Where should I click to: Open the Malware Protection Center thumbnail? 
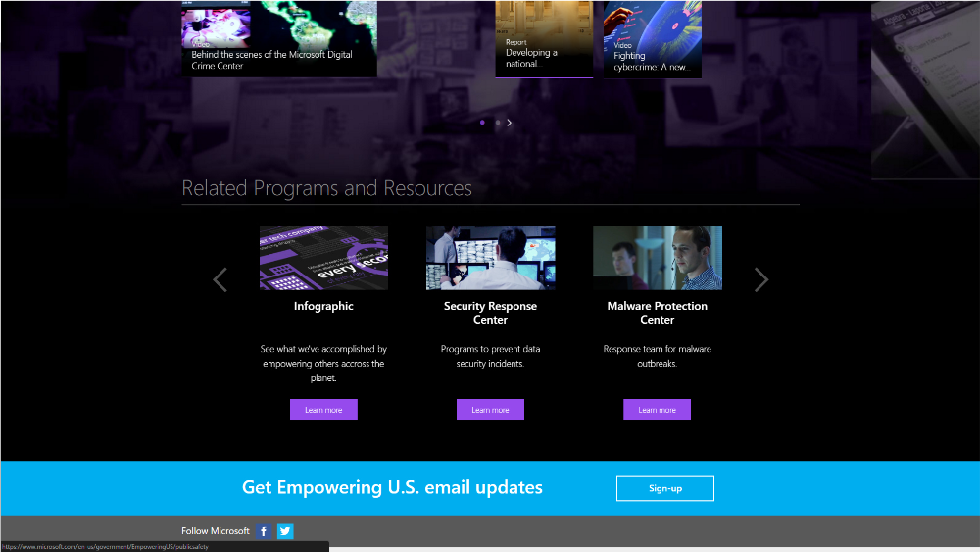pyautogui.click(x=658, y=258)
